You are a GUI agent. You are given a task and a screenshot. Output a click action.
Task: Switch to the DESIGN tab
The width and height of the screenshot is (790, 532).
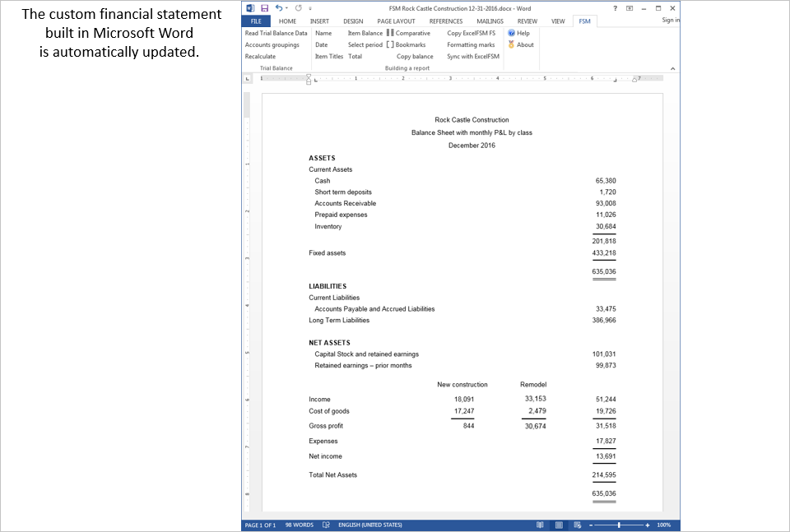(x=353, y=21)
